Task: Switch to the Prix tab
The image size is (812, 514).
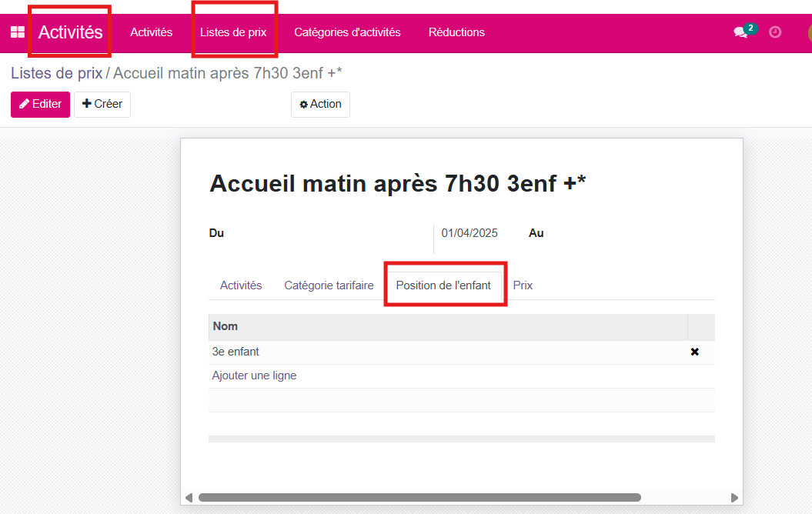Action: pyautogui.click(x=523, y=285)
